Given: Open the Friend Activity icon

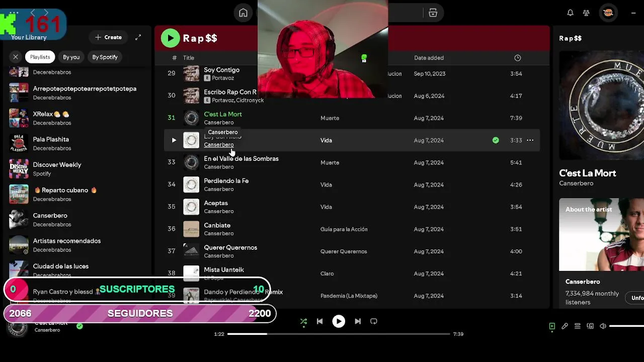Looking at the screenshot, I should pos(586,13).
